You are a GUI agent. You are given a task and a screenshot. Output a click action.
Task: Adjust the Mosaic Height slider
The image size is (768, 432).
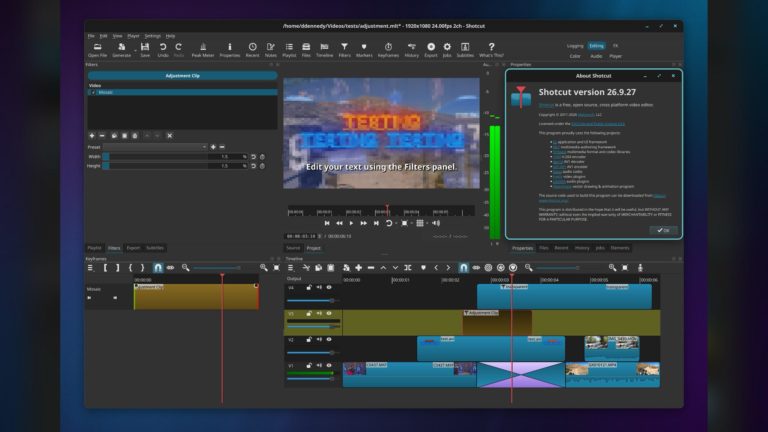154,166
